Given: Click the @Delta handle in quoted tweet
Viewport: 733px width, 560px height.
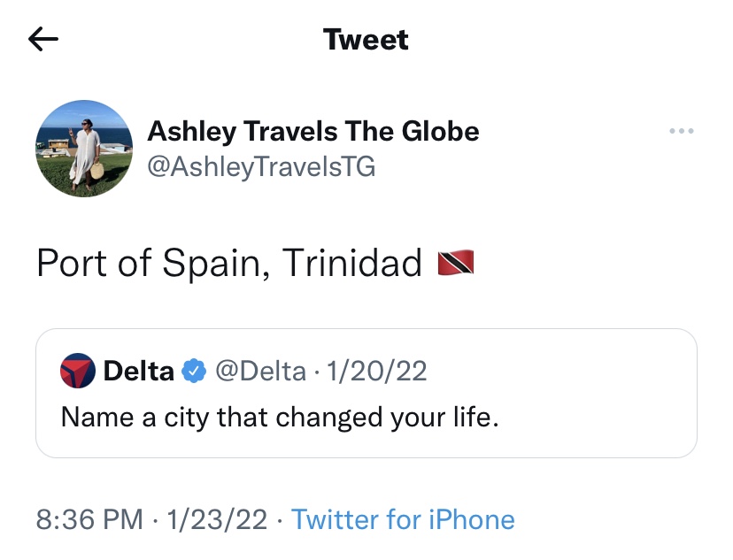Looking at the screenshot, I should pyautogui.click(x=261, y=371).
